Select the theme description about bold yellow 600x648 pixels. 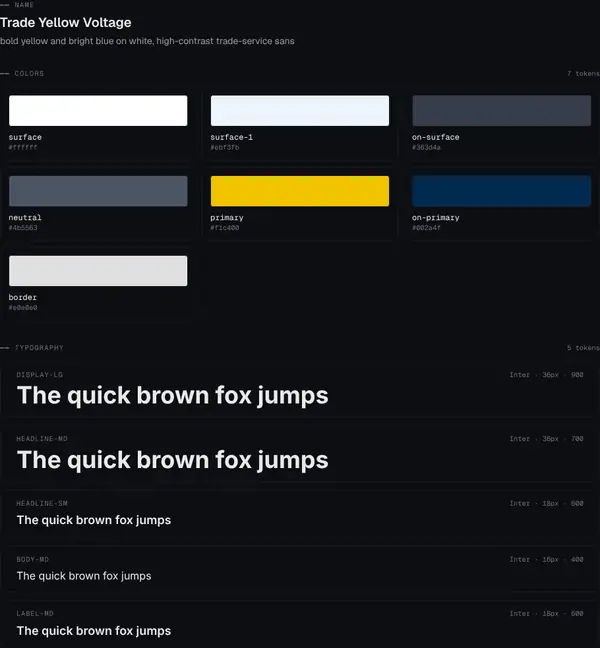click(x=147, y=41)
